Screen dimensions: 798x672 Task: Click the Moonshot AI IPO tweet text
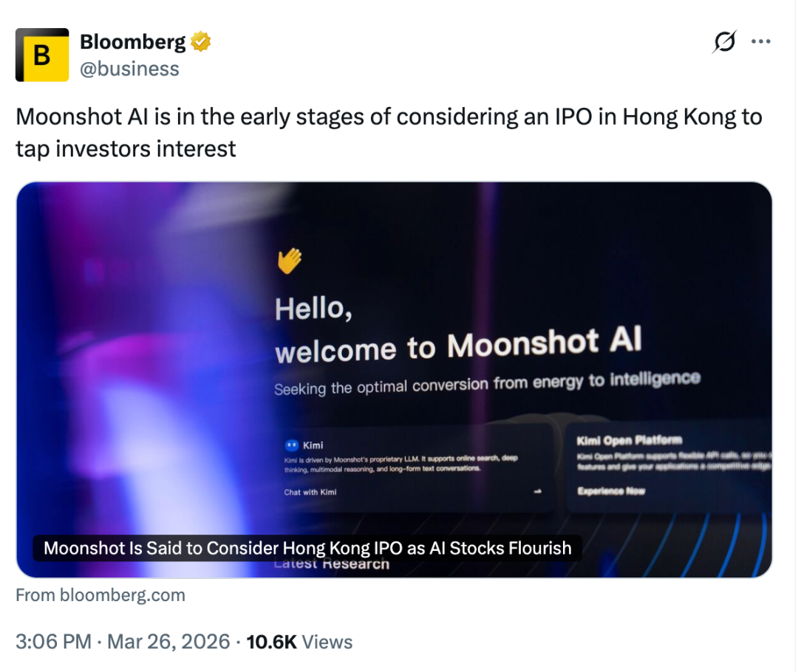(388, 133)
